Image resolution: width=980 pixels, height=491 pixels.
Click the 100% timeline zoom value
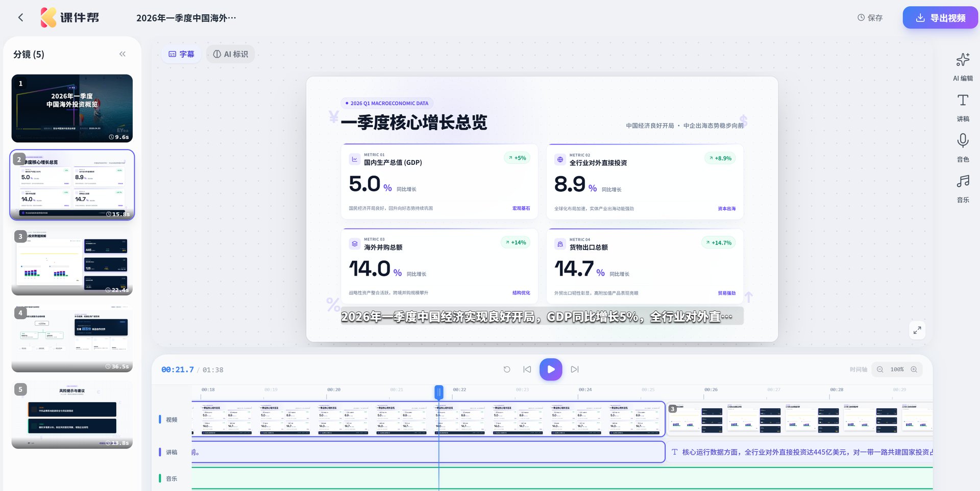click(x=897, y=370)
